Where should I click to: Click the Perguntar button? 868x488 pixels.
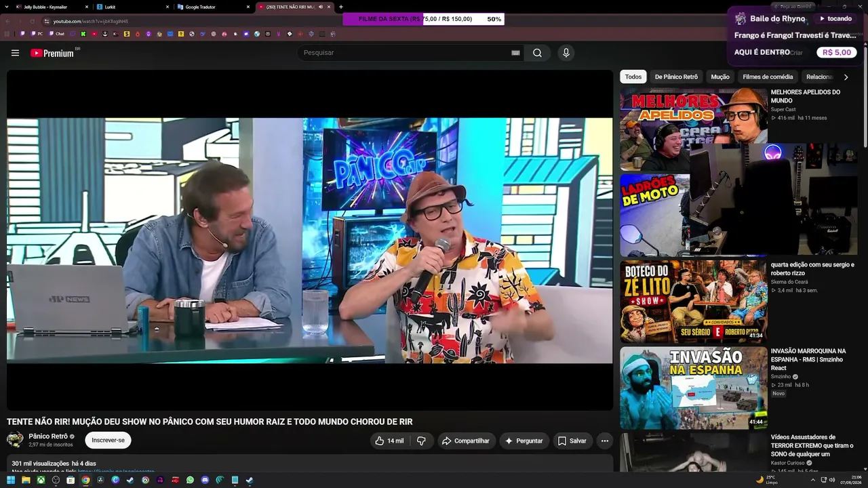[x=524, y=441]
